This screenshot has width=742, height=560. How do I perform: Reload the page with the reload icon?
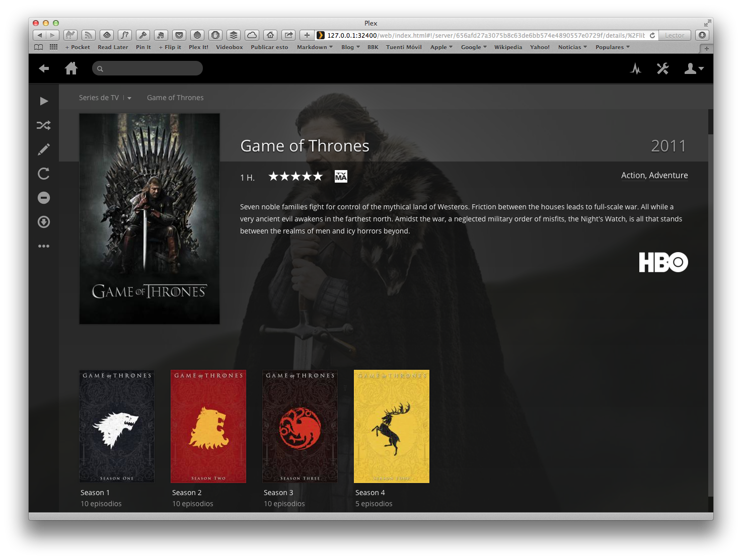tap(652, 35)
